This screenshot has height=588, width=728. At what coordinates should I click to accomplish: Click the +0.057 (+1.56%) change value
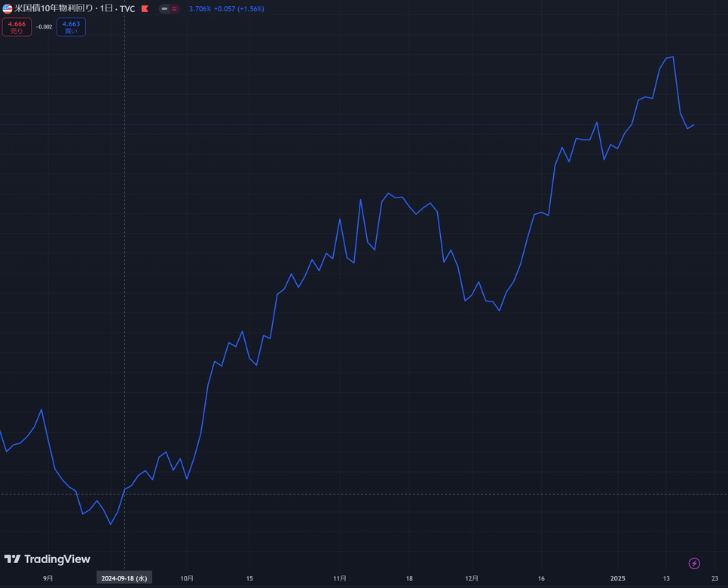pos(239,9)
